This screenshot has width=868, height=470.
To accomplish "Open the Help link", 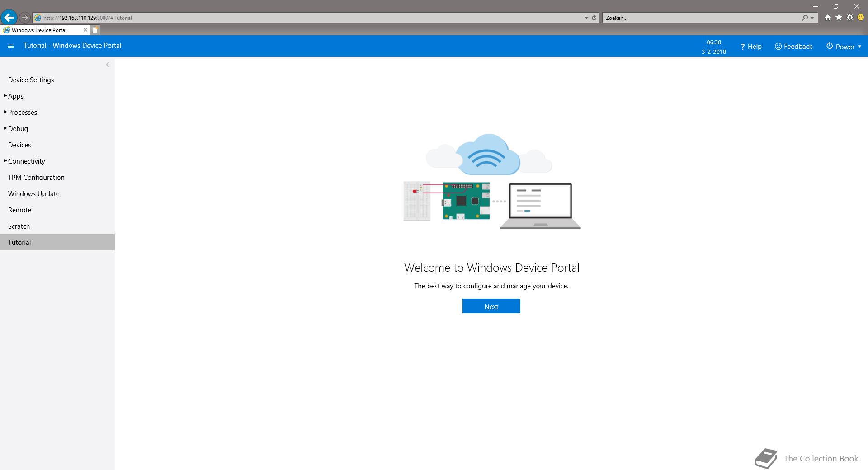I will [751, 47].
